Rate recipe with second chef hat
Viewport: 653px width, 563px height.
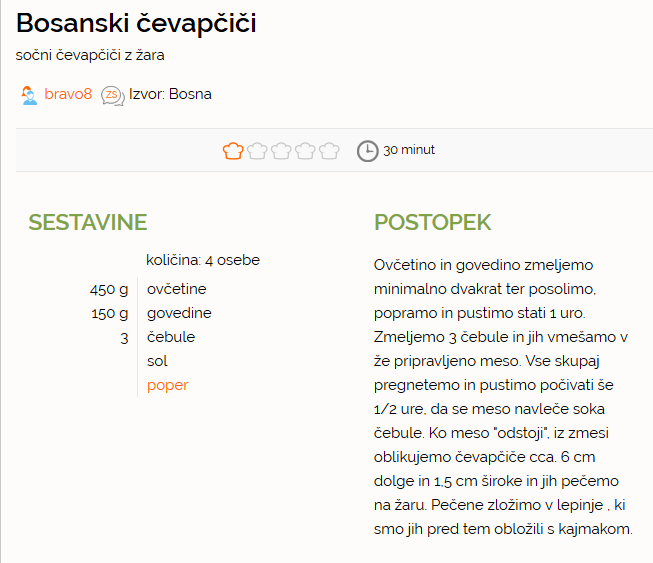257,151
